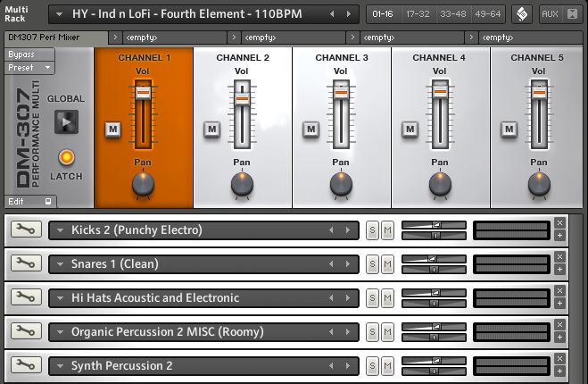
Task: Load next multi with the header right arrow
Action: 349,14
